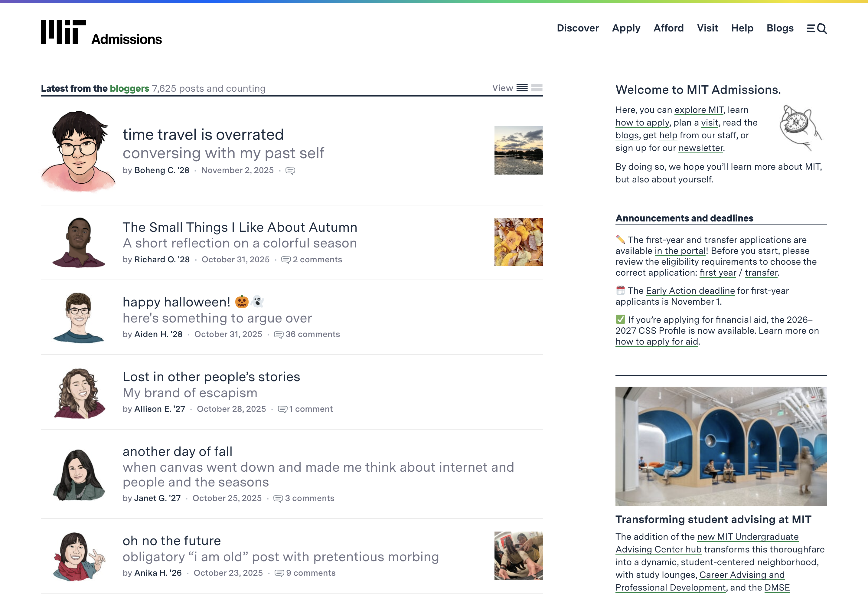The width and height of the screenshot is (868, 596).
Task: Open the bloggers link in heading
Action: coord(129,89)
